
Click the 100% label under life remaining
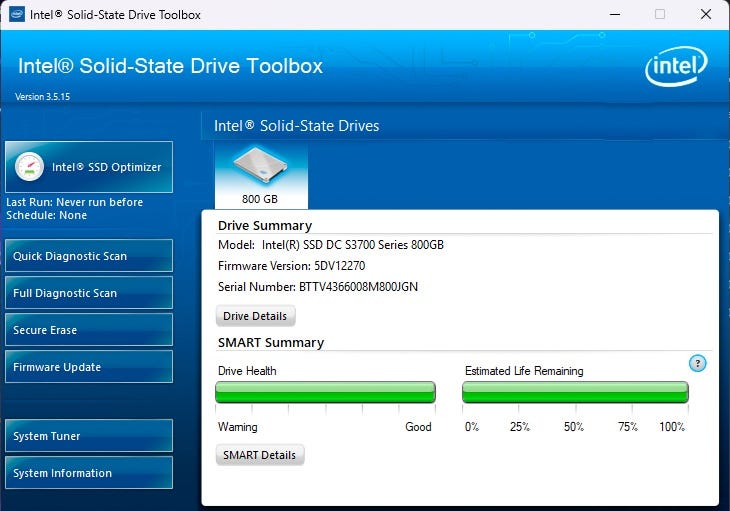[672, 427]
